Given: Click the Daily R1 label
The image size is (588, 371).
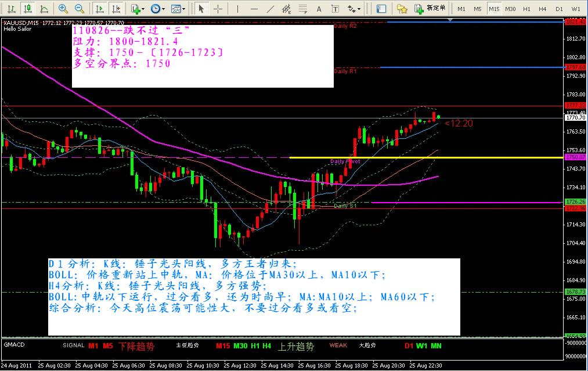Looking at the screenshot, I should click(x=345, y=71).
